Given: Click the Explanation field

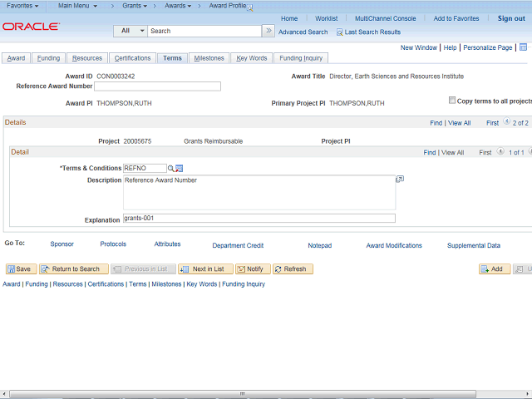Looking at the screenshot, I should [259, 218].
